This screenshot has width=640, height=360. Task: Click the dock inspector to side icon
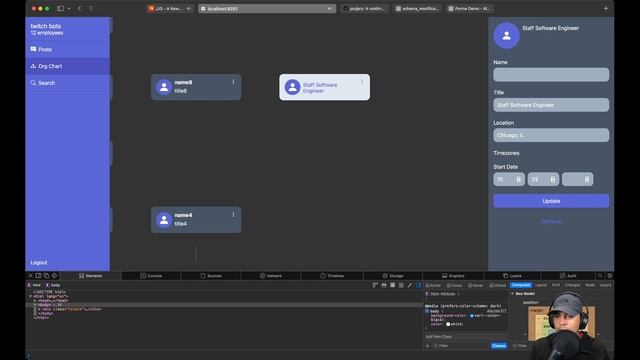(38, 276)
